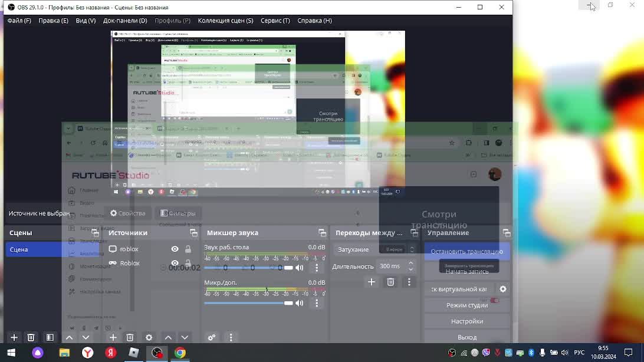
Task: Open the Windows Start menu
Action: (11, 353)
